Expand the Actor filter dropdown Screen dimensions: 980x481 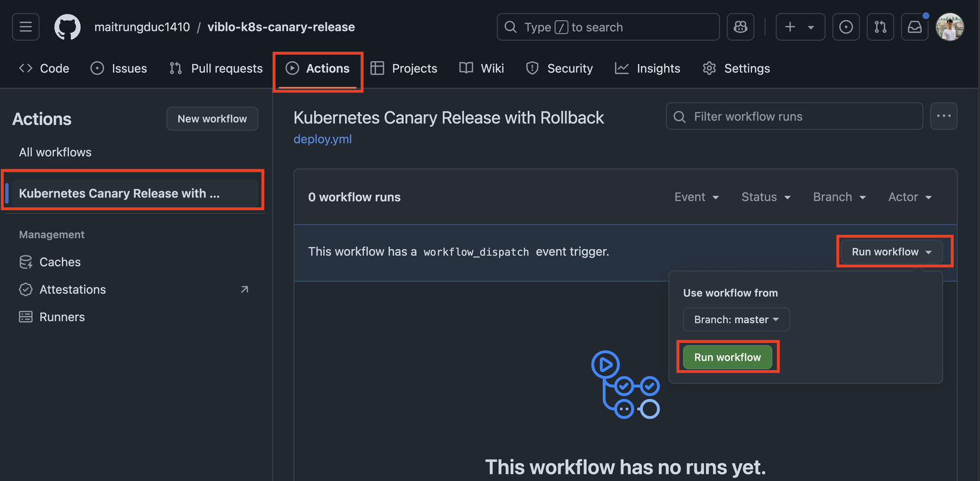tap(909, 197)
